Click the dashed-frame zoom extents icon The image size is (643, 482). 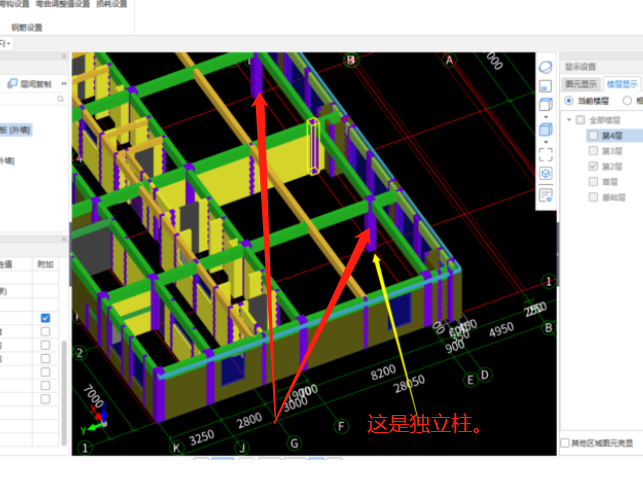546,154
